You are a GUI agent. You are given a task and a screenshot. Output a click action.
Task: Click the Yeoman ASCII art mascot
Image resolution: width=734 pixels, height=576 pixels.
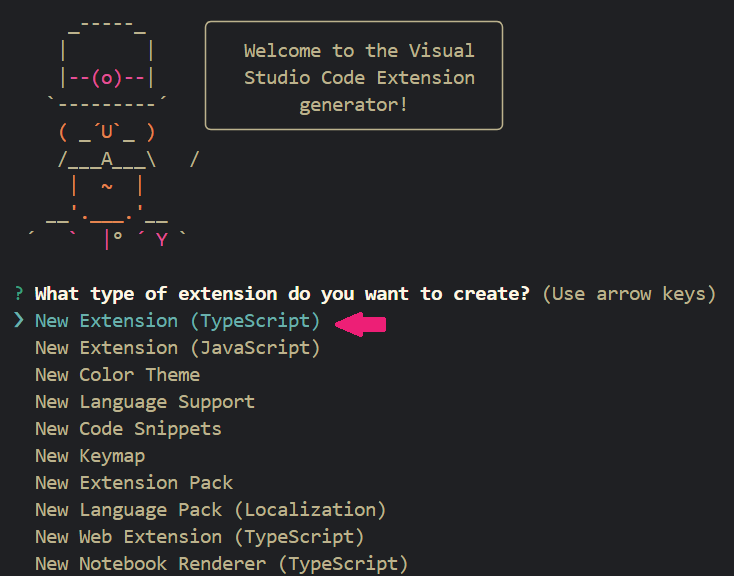(x=113, y=134)
